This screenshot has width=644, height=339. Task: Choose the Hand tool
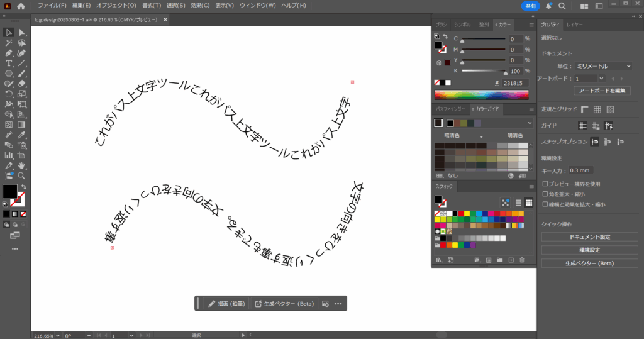click(x=22, y=165)
